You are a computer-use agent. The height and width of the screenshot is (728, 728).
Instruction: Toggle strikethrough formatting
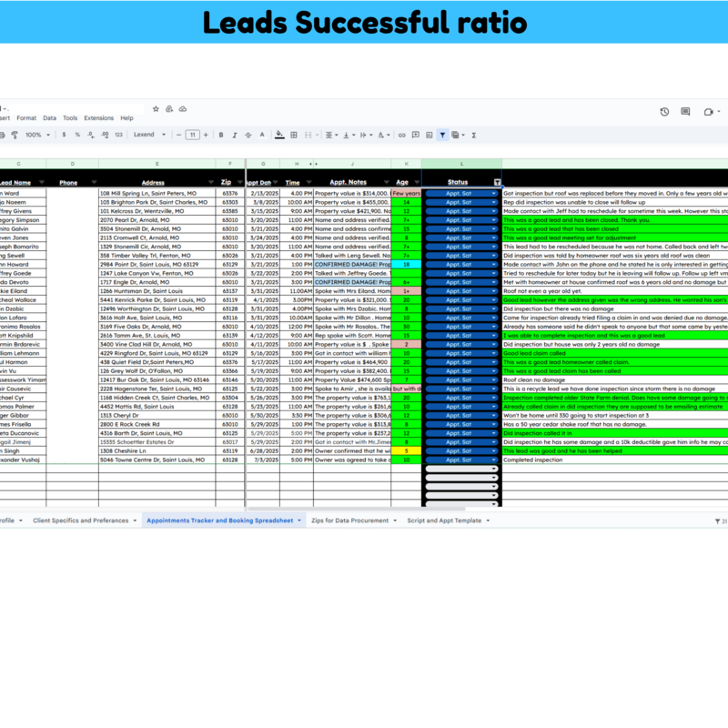click(x=247, y=136)
